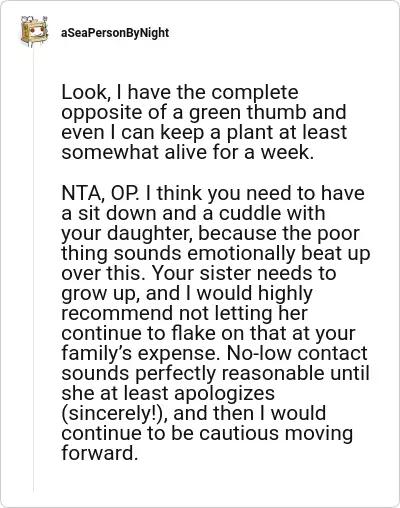
Task: Click the phrase "grow up," in the comment
Action: click(x=101, y=294)
